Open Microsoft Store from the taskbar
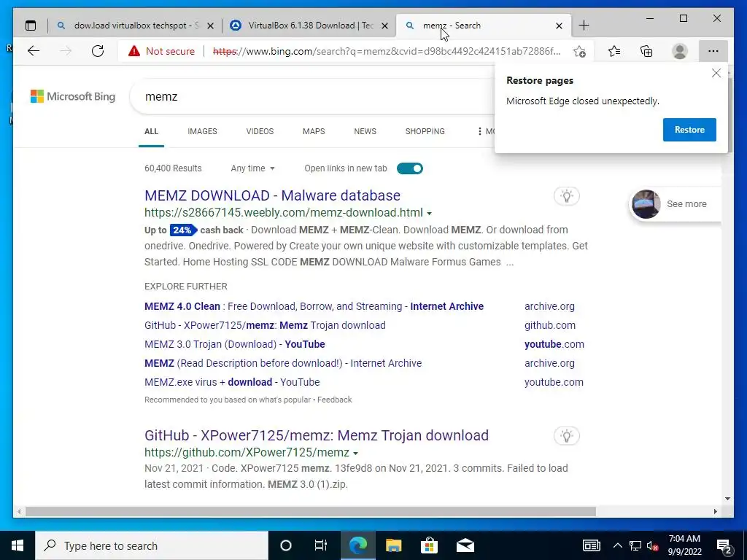The width and height of the screenshot is (747, 560). tap(429, 545)
